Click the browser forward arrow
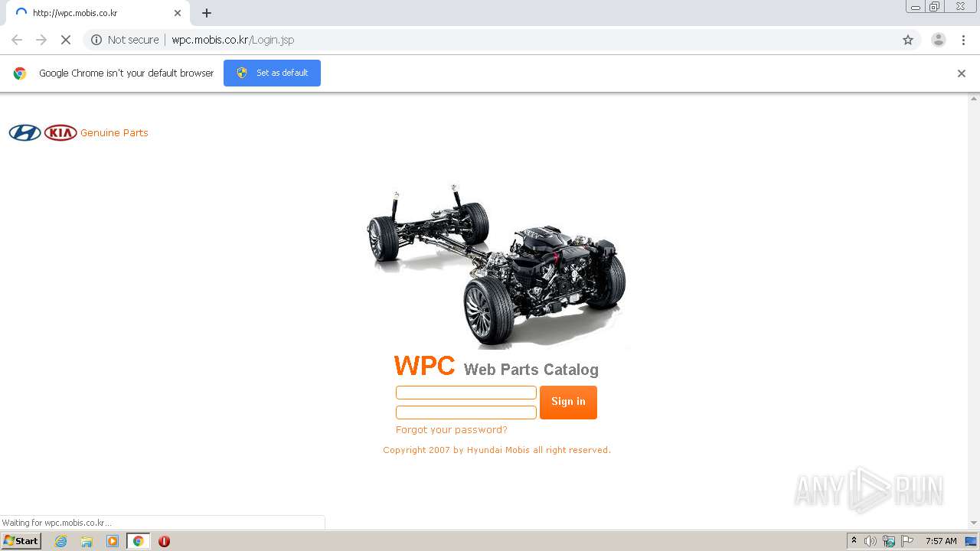 click(41, 40)
